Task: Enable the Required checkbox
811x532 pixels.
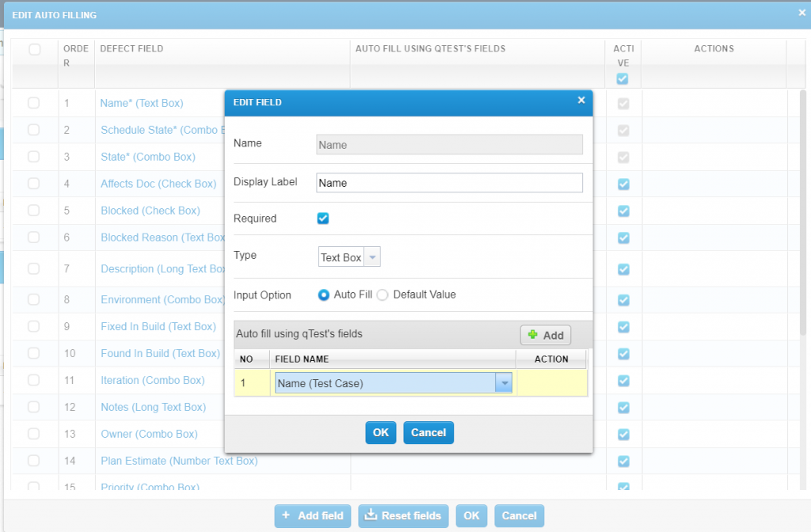Action: [x=322, y=218]
